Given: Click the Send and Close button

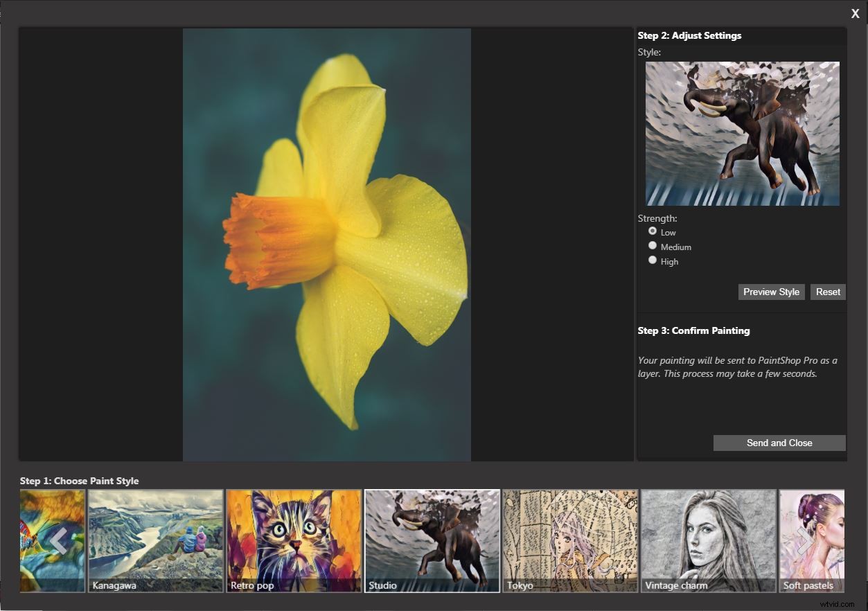Looking at the screenshot, I should tap(779, 443).
